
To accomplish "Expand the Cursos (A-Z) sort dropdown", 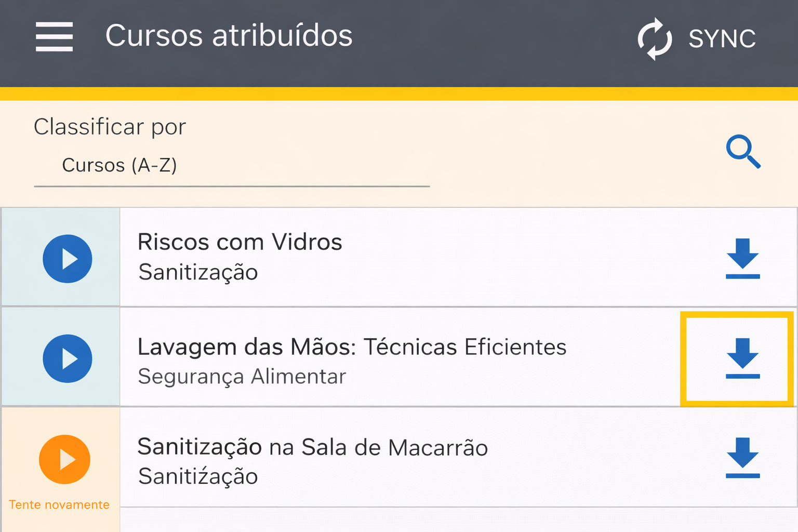I will 231,165.
